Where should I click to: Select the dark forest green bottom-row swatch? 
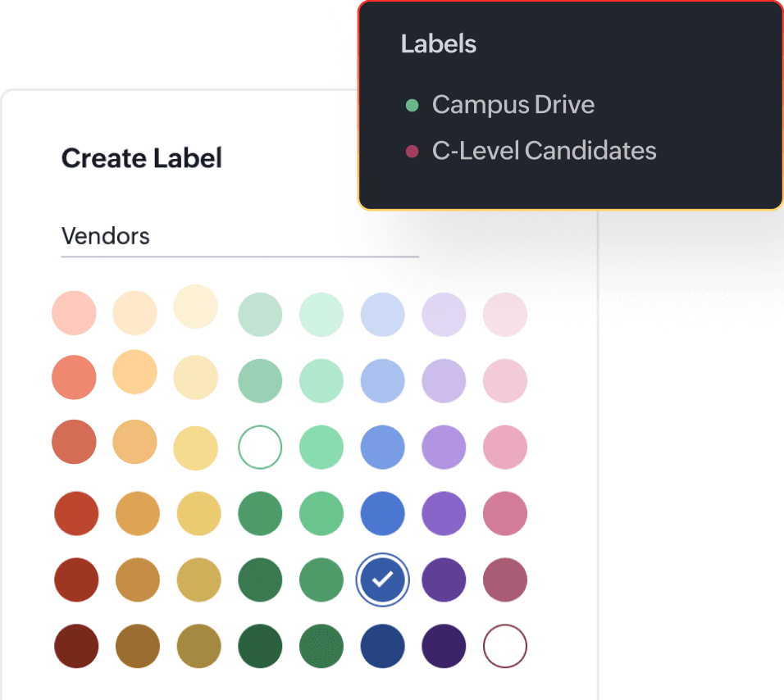click(x=259, y=647)
